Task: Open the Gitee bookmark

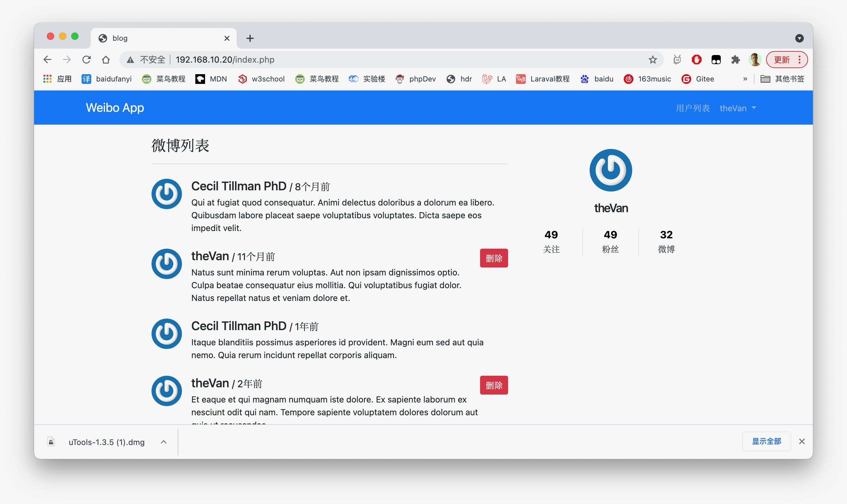Action: tap(698, 79)
